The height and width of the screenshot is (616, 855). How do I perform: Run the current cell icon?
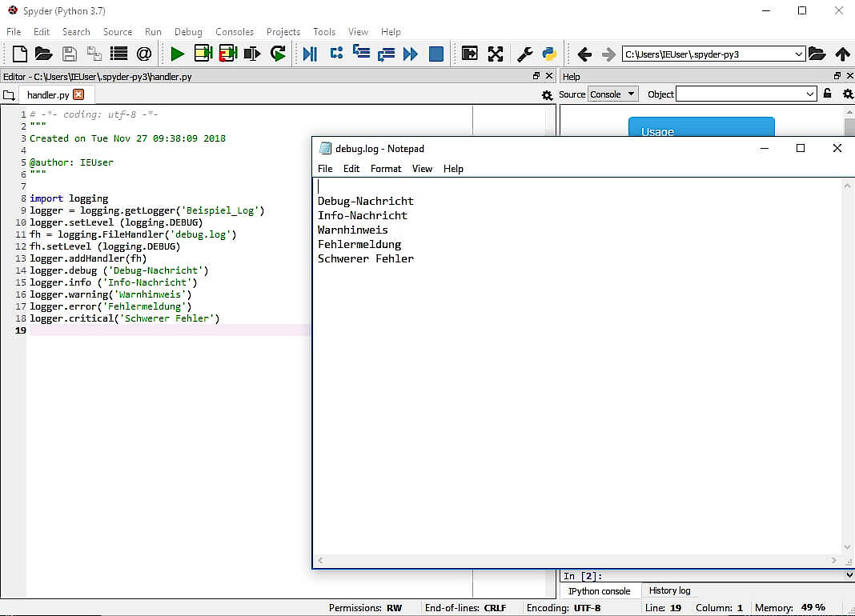pos(203,54)
